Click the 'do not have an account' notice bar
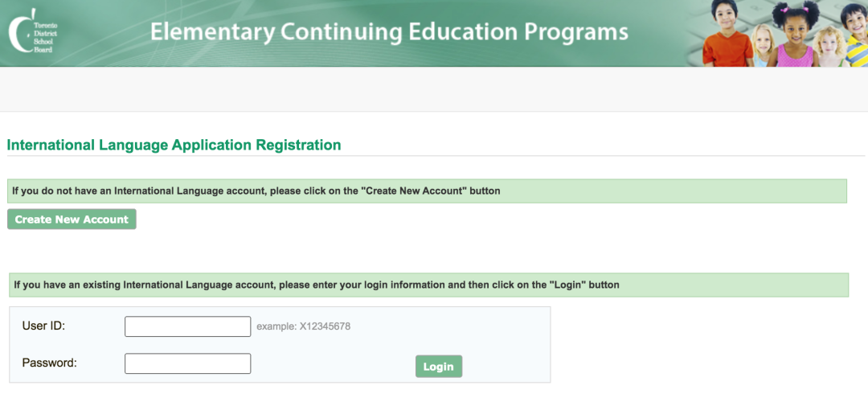The height and width of the screenshot is (402, 868). (x=427, y=191)
